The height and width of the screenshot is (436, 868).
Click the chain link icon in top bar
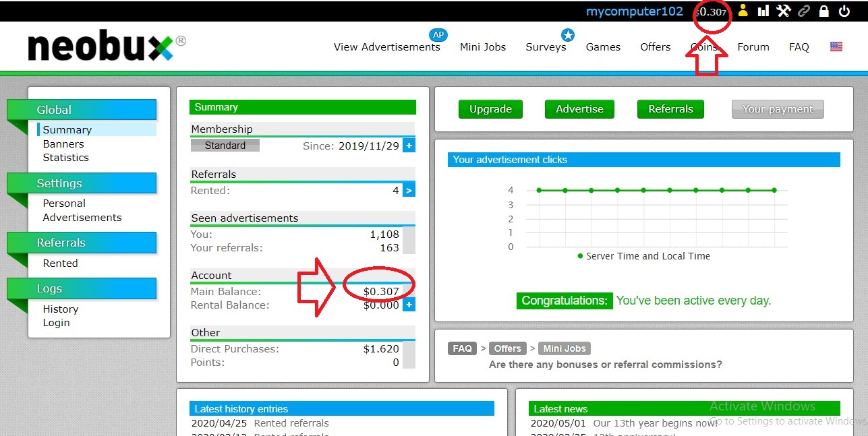click(x=803, y=11)
